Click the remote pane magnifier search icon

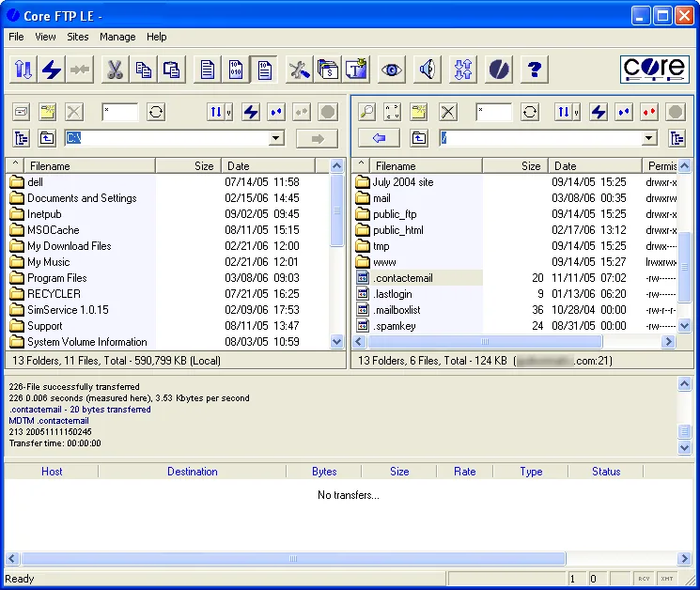point(367,112)
